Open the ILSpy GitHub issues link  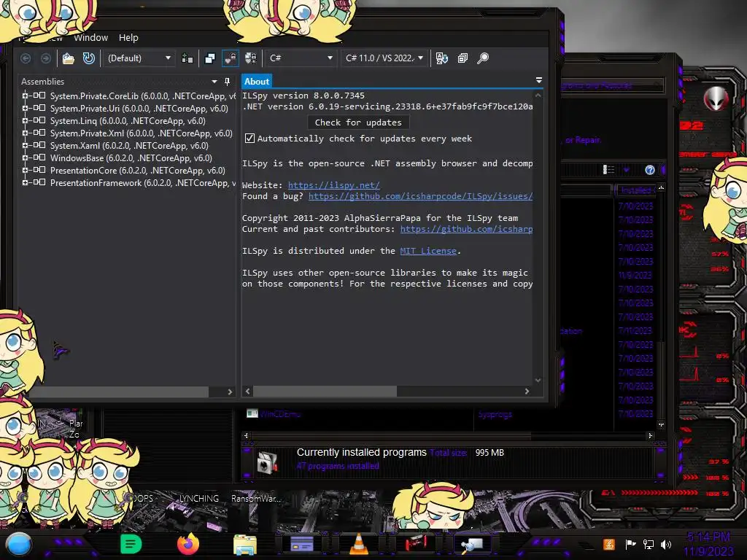point(421,196)
